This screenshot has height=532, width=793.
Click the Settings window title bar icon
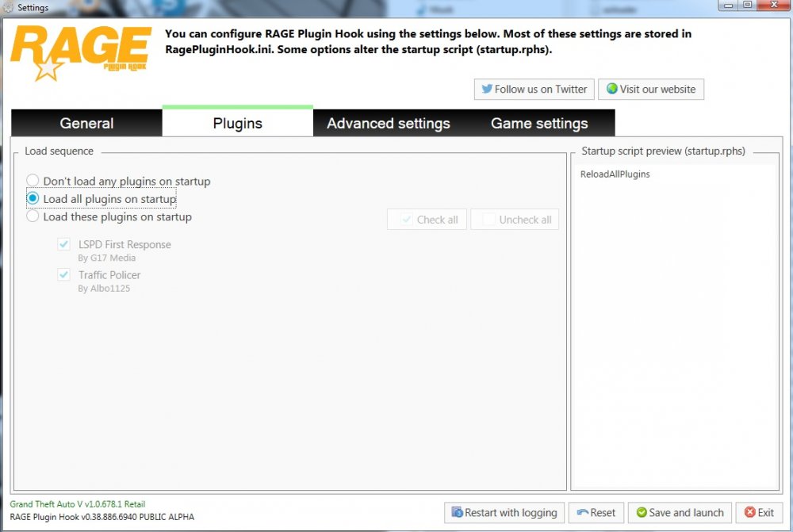[x=7, y=6]
